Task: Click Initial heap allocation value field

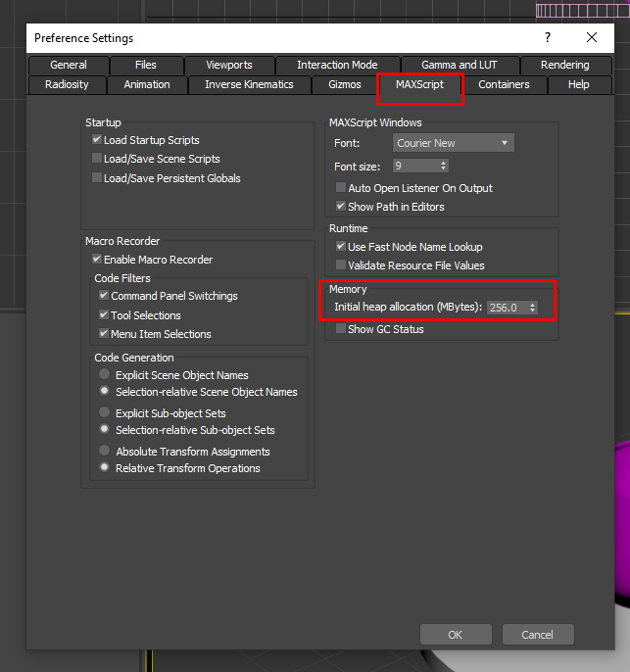Action: [507, 308]
